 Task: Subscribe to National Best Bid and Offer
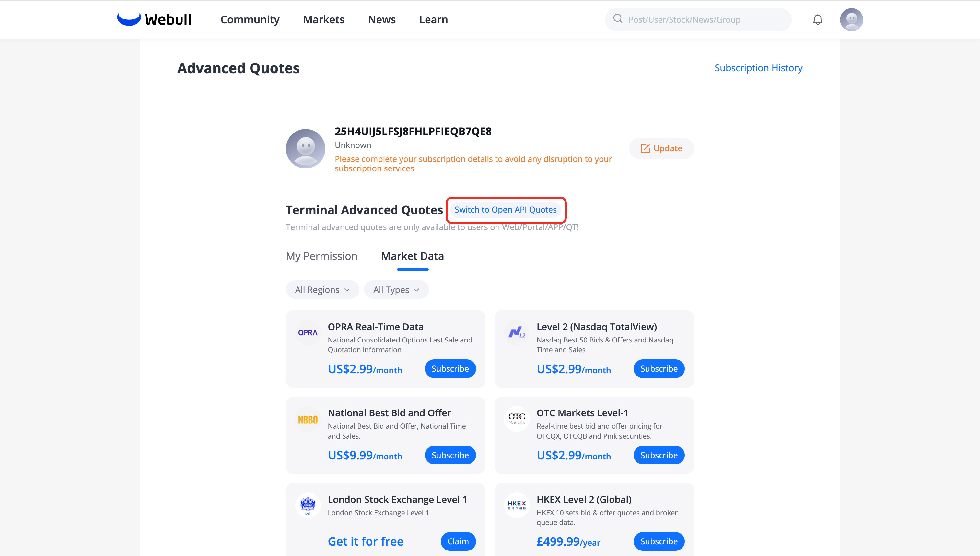click(450, 455)
